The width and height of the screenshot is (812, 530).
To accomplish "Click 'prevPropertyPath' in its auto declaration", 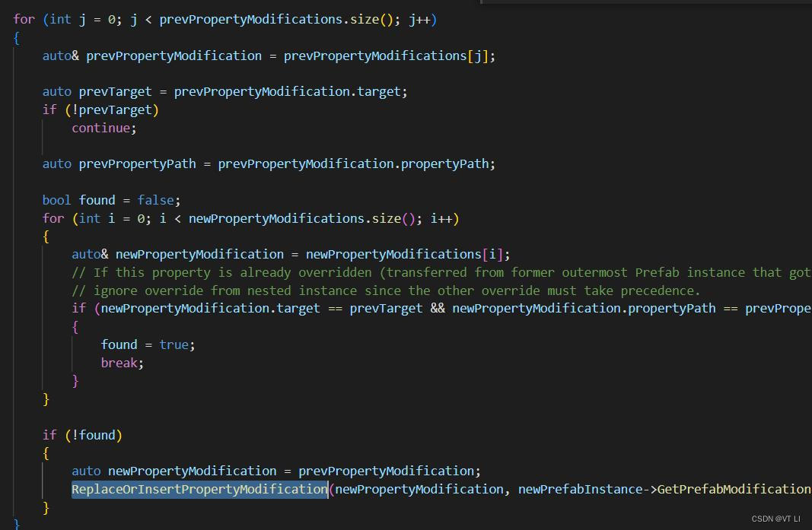I will pos(137,164).
